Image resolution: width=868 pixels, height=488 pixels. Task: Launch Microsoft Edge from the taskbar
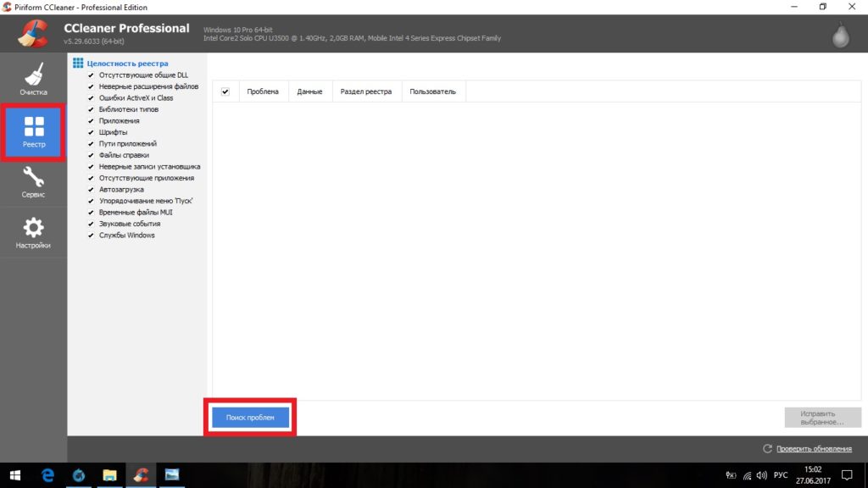(x=47, y=475)
